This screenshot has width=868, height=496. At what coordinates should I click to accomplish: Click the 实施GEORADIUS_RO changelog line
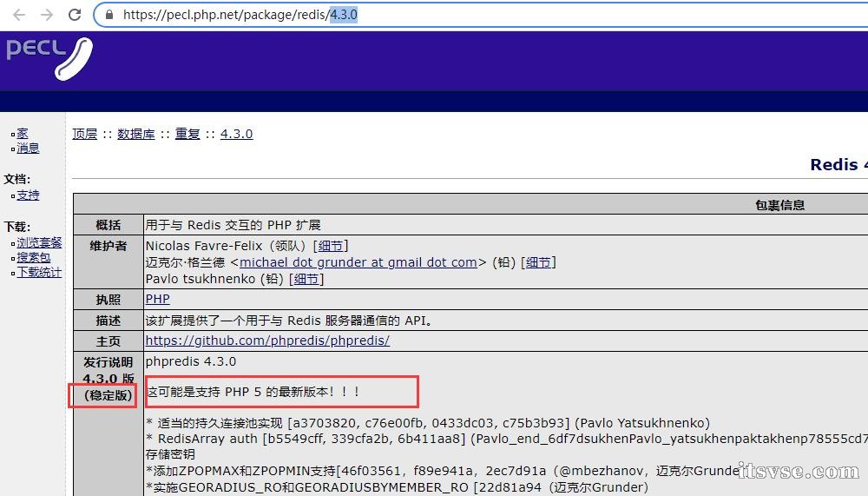coord(397,487)
